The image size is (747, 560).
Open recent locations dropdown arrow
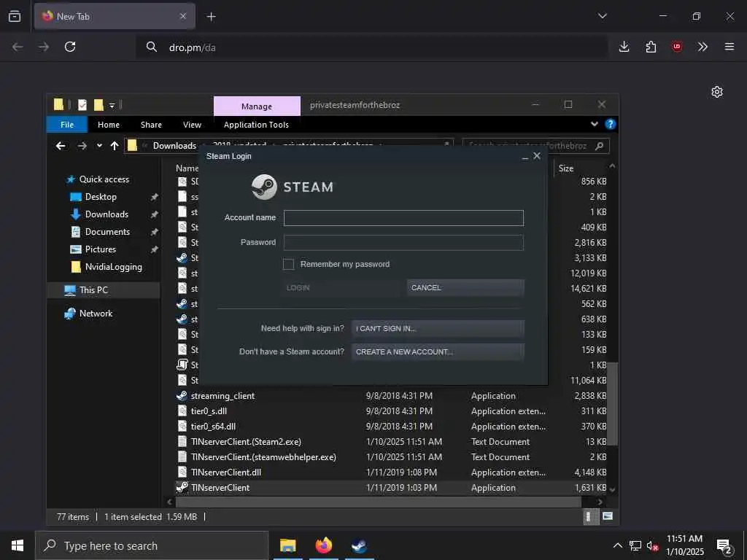tap(99, 146)
